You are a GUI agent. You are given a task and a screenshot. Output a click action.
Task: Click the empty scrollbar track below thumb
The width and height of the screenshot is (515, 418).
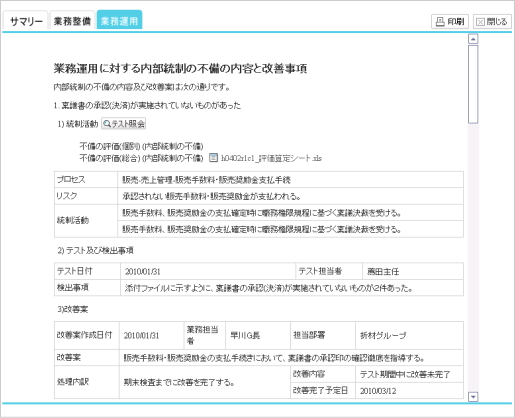(x=473, y=257)
